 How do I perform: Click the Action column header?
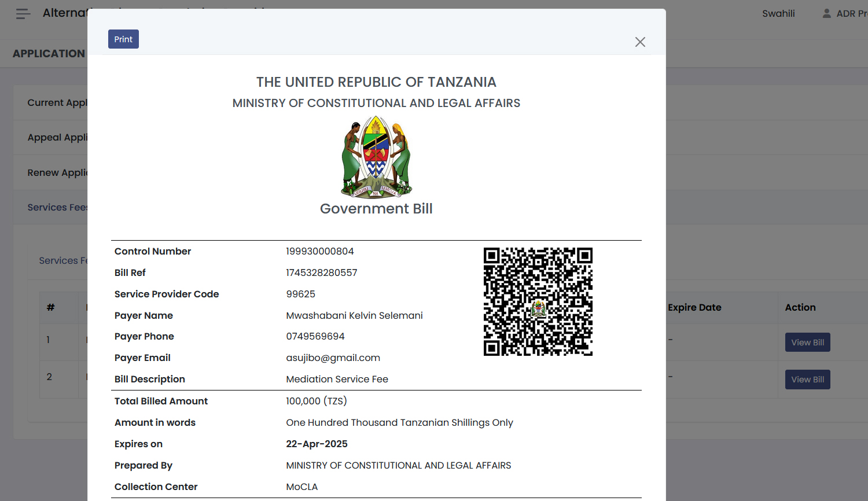click(x=800, y=308)
